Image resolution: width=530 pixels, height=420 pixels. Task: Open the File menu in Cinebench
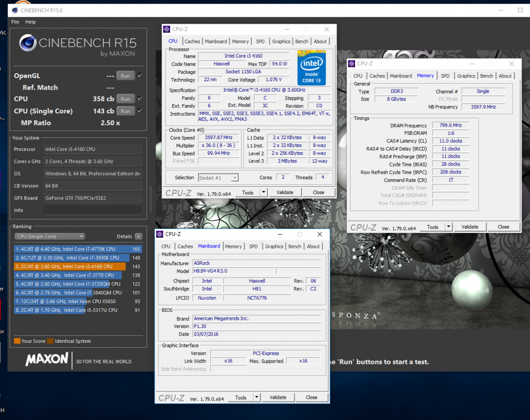[15, 22]
